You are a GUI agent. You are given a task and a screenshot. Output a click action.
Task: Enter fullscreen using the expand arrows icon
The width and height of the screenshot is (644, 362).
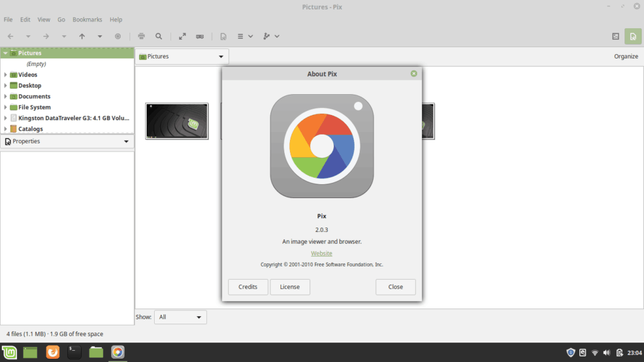[x=182, y=36]
